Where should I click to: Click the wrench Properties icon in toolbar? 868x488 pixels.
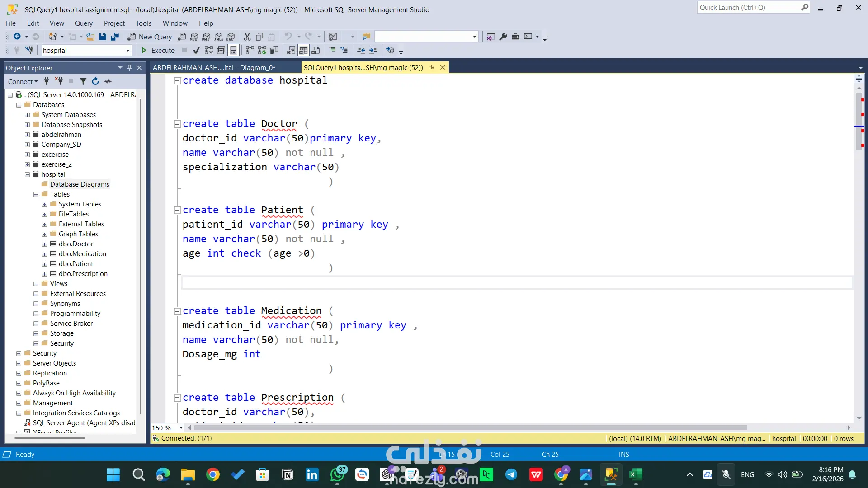pos(503,37)
